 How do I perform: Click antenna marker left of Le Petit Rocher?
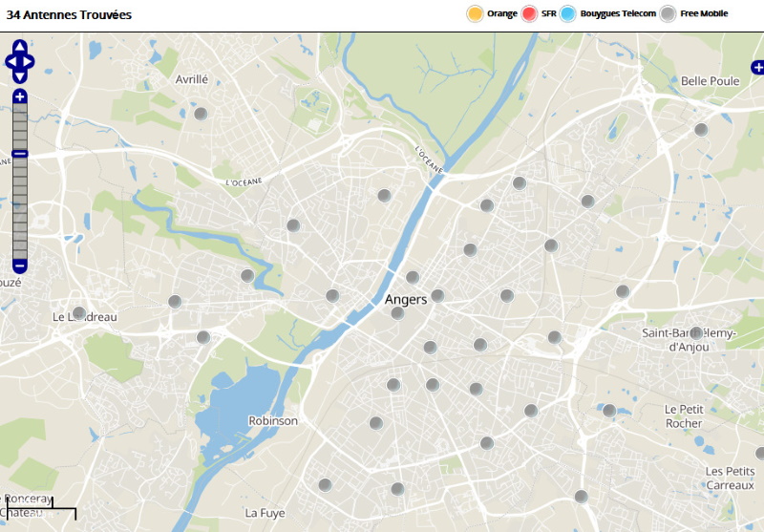coord(609,411)
